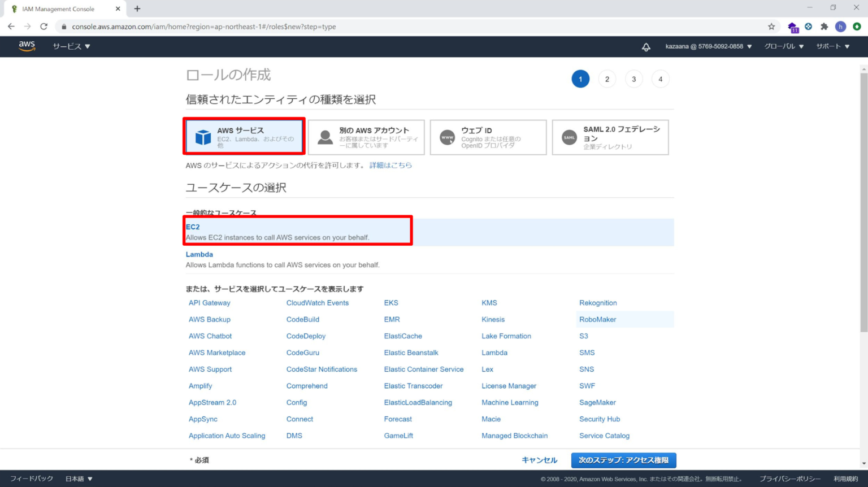Click the www globe icon on ウェブ ID card
This screenshot has width=868, height=487.
(x=447, y=136)
